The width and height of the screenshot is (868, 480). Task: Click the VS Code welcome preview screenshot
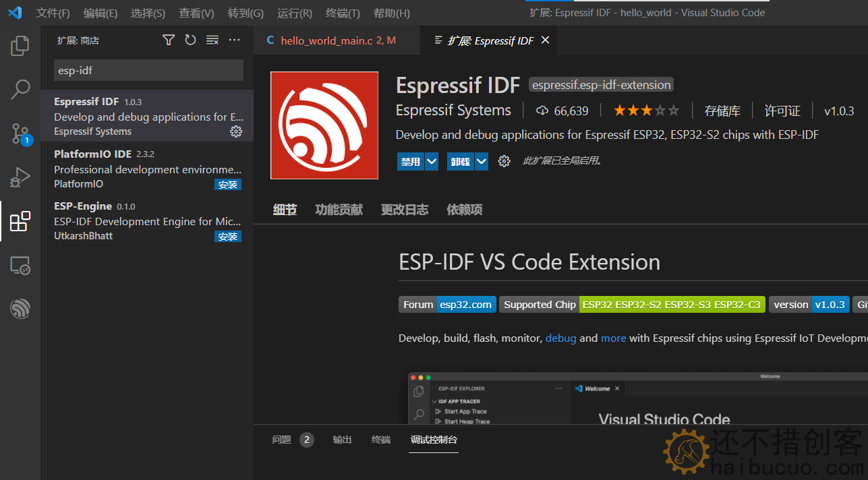pyautogui.click(x=637, y=398)
